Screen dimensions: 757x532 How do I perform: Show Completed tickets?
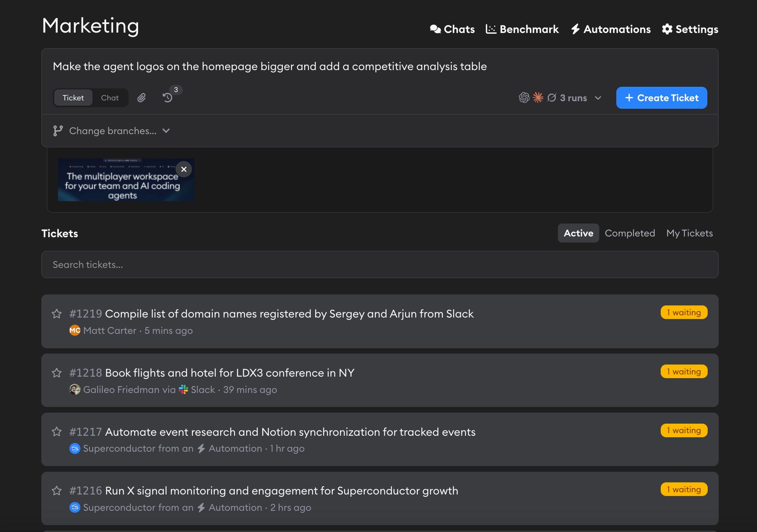pyautogui.click(x=630, y=233)
